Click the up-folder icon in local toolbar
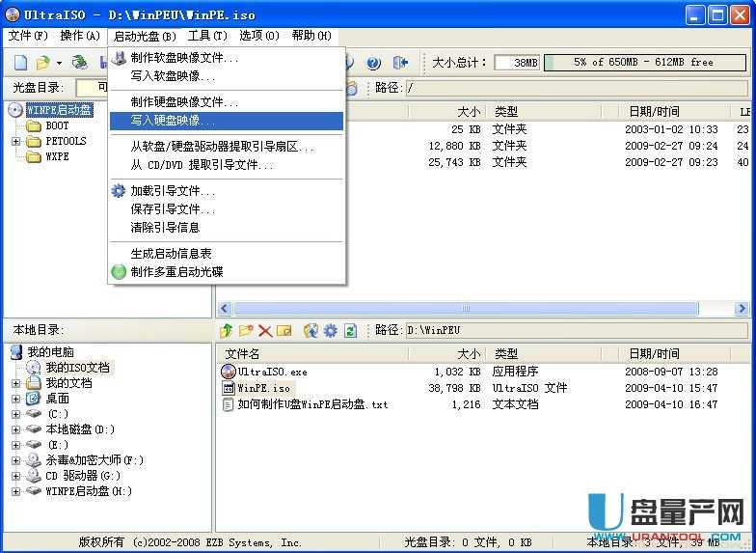 [x=228, y=330]
